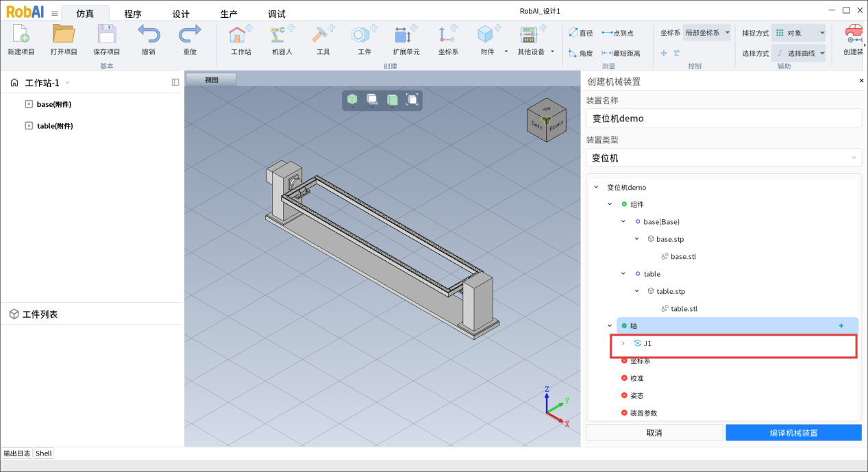Click the 其他设备 equipment icon
Screen dimensions: 868x472
click(531, 34)
